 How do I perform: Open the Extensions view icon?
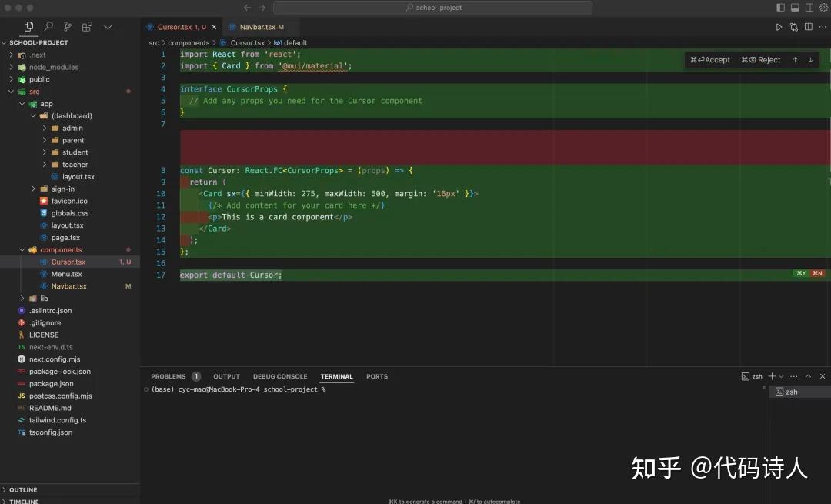pyautogui.click(x=87, y=25)
